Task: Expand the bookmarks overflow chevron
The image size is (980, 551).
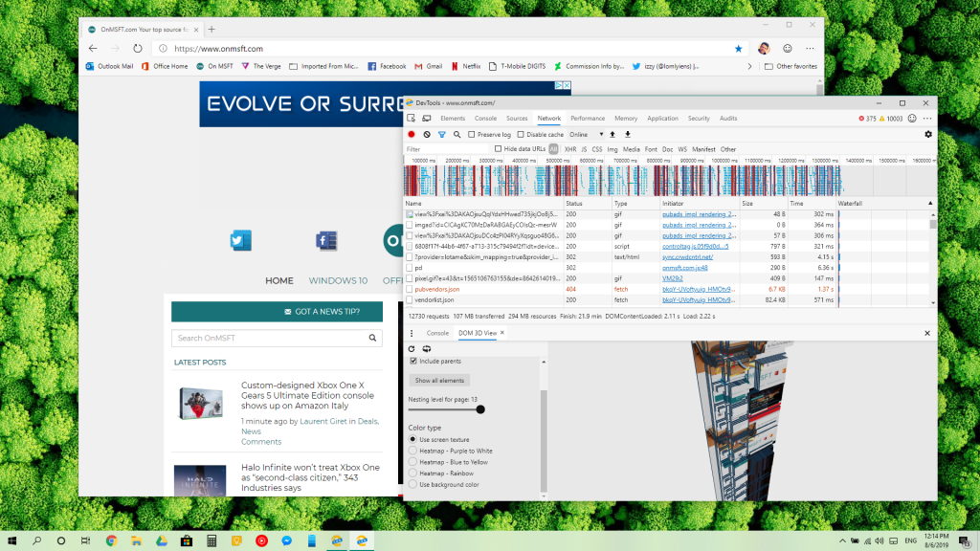Action: click(x=749, y=67)
